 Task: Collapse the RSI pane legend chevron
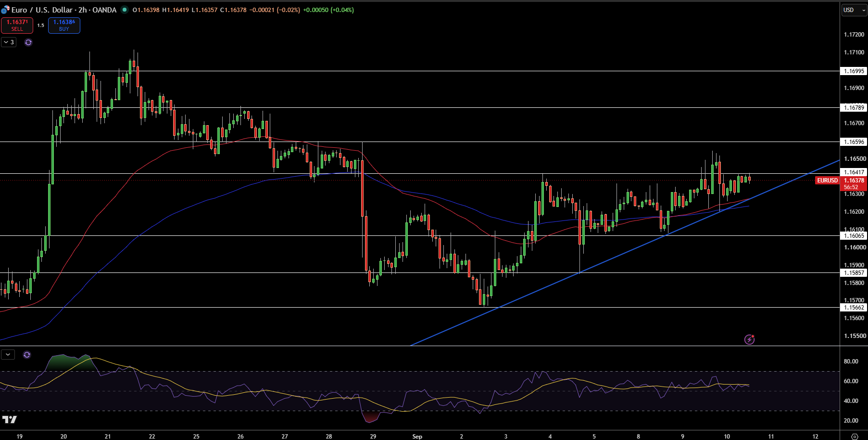(8, 355)
